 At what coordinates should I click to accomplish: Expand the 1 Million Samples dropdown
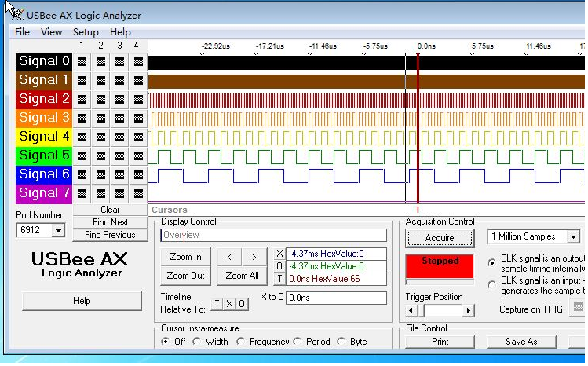[x=573, y=236]
